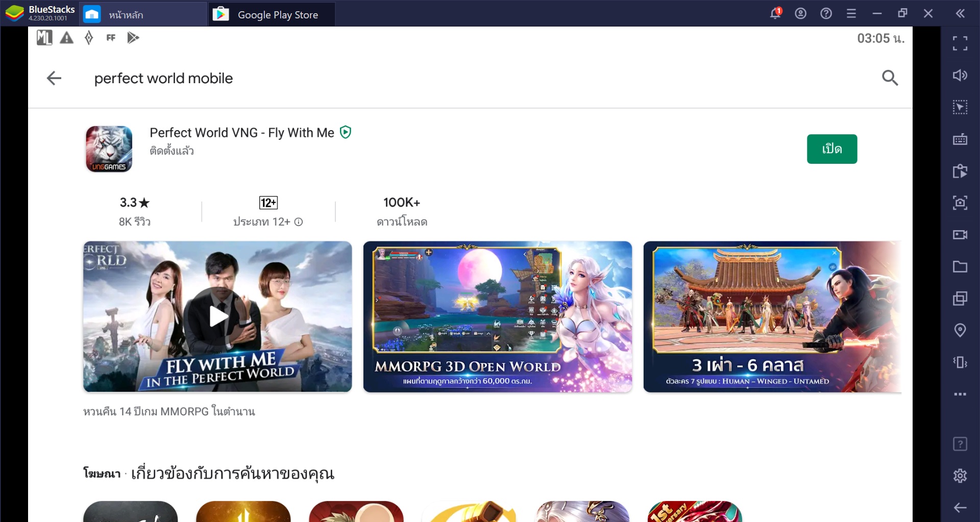Collapse the sidebar with double chevron
Viewport: 980px width, 522px height.
pos(960,14)
